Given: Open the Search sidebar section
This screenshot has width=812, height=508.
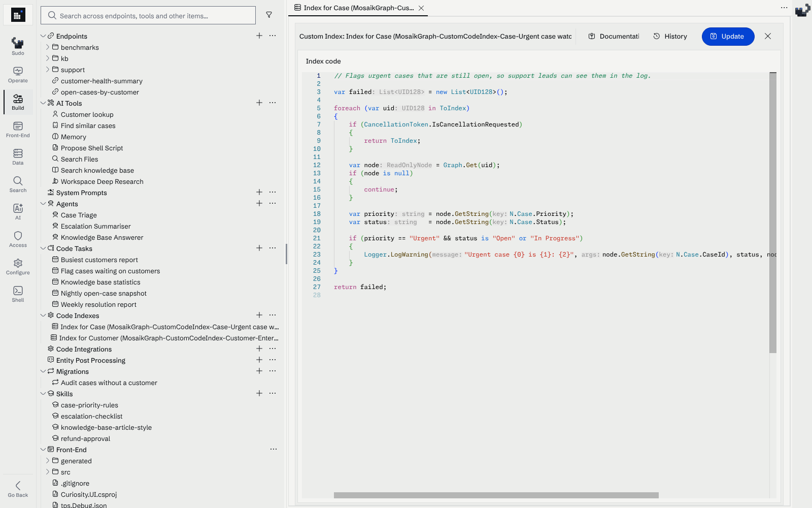Looking at the screenshot, I should coord(18,184).
